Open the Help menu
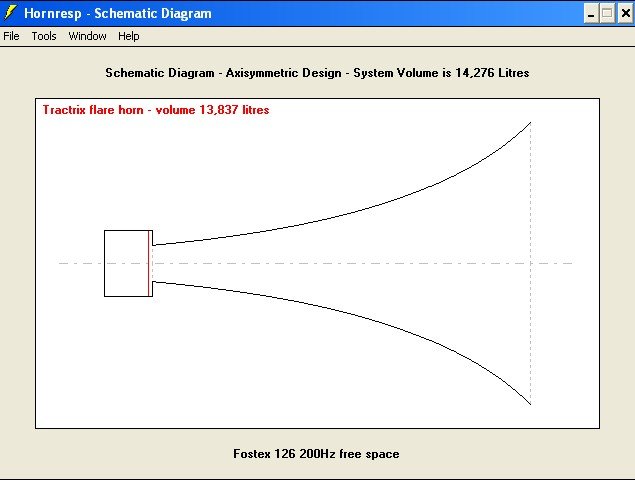The width and height of the screenshot is (635, 480). (x=129, y=36)
